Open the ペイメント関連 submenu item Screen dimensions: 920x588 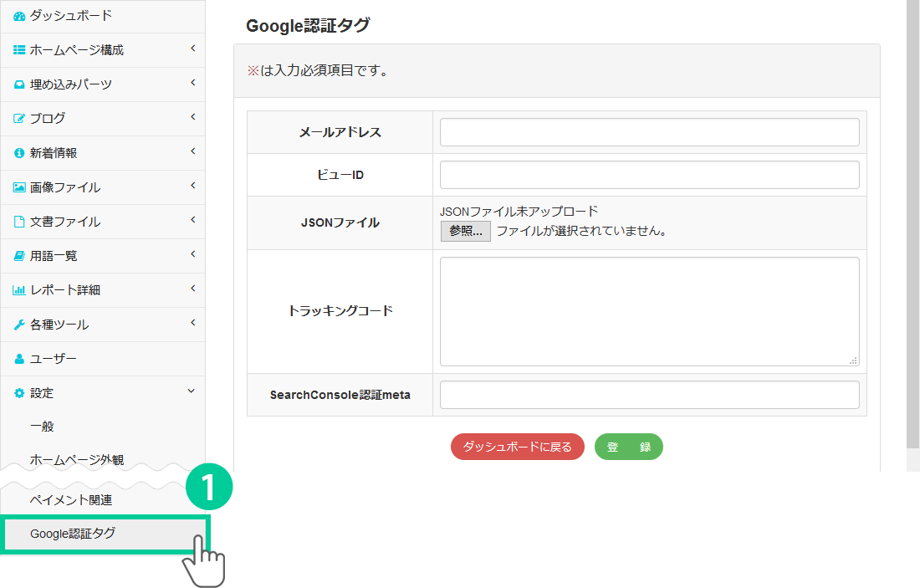[x=71, y=500]
